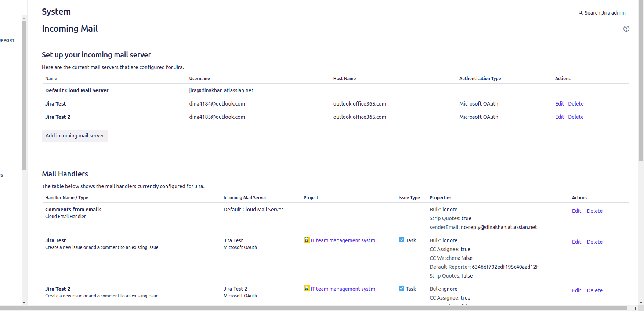Screen dimensions: 644x311
Task: Edit the Jira Test 2 mail handler
Action: pyautogui.click(x=576, y=290)
